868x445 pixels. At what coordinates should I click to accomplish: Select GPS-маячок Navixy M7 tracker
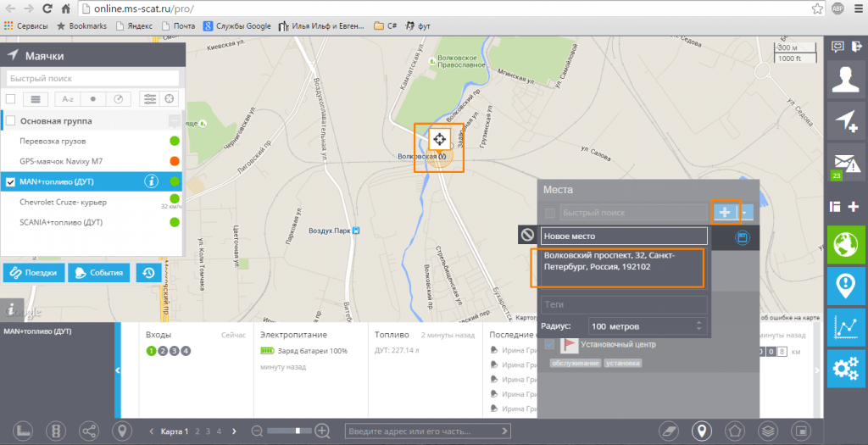pos(92,161)
